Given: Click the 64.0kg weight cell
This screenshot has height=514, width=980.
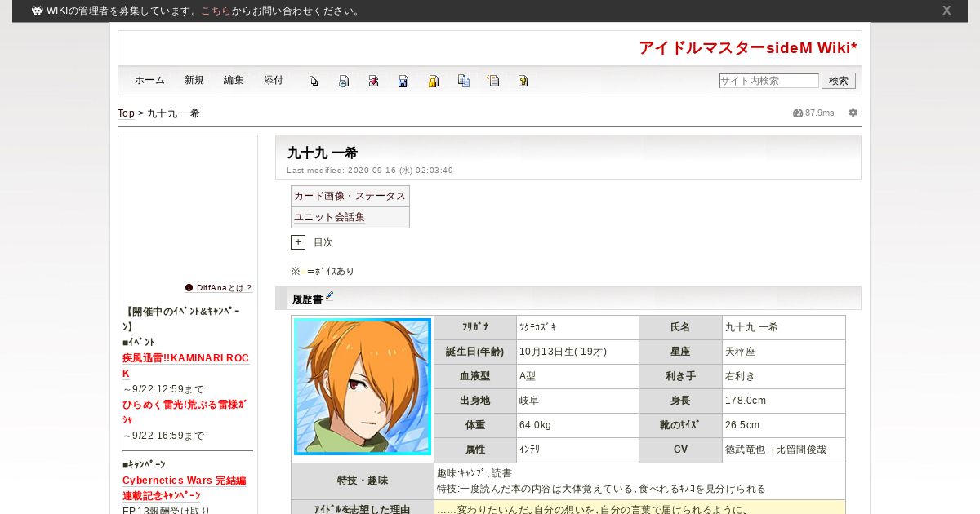Looking at the screenshot, I should (x=577, y=426).
